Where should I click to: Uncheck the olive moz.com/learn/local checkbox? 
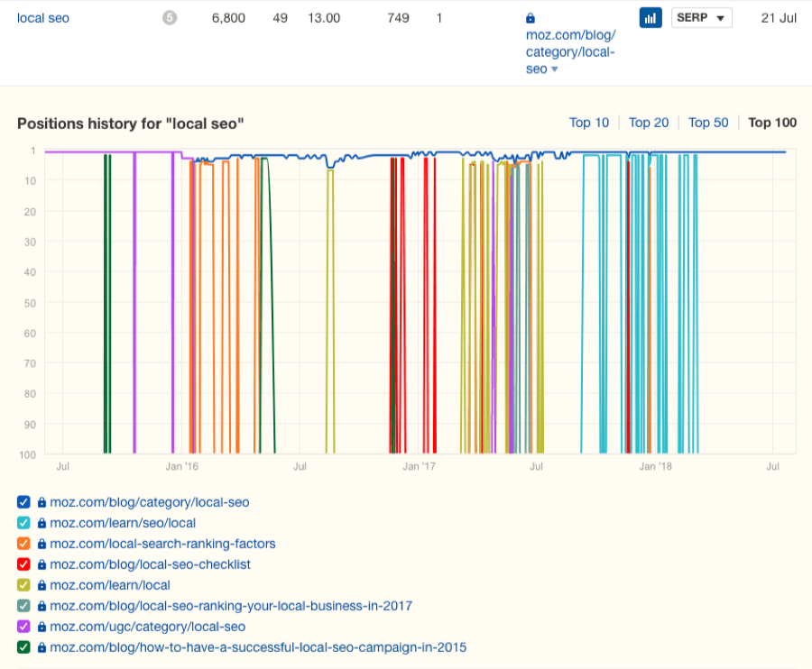coord(23,584)
